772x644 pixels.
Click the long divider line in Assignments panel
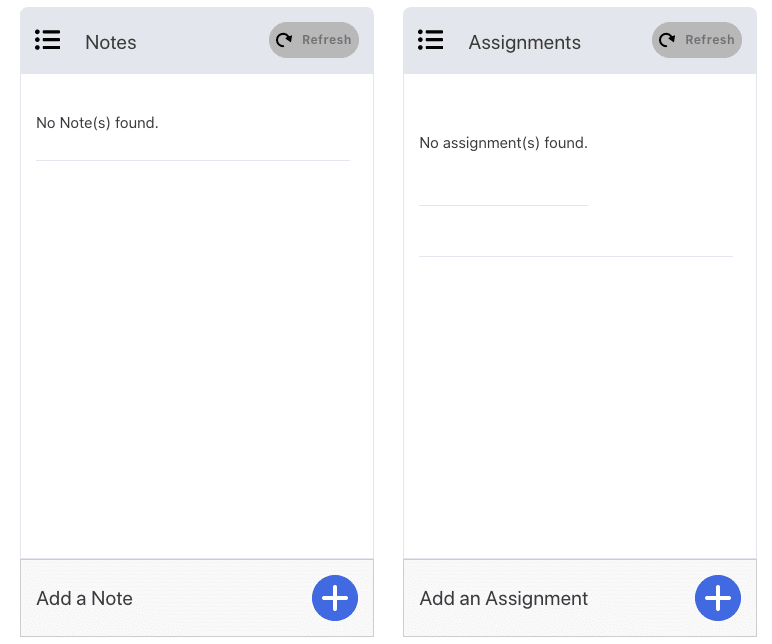(x=576, y=256)
